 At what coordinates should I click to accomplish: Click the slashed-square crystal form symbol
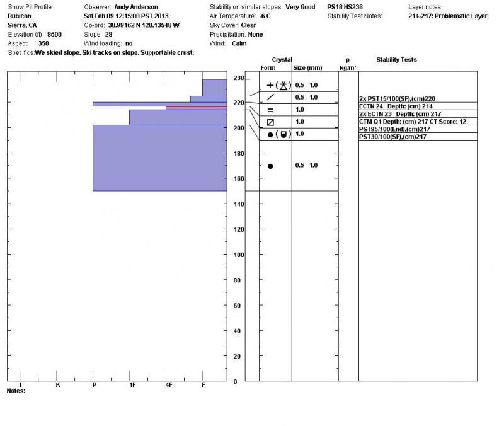270,122
